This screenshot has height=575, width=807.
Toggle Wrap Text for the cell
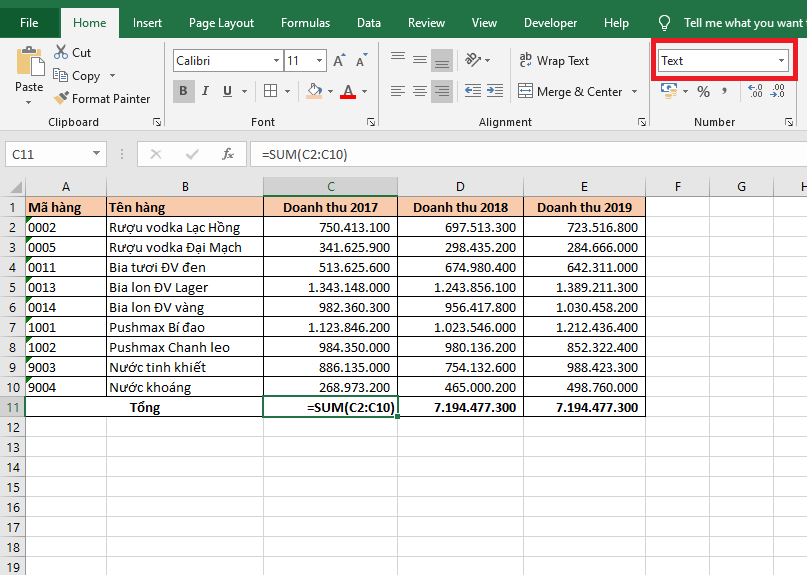[x=554, y=61]
